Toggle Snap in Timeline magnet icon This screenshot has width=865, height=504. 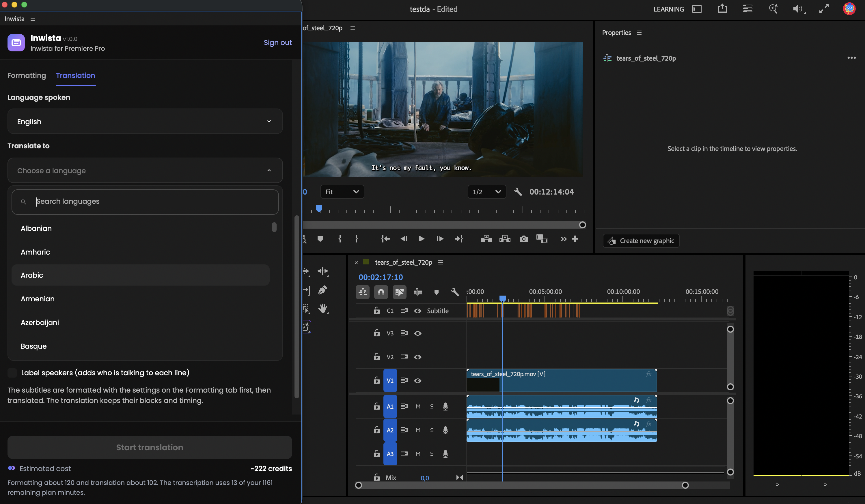381,292
